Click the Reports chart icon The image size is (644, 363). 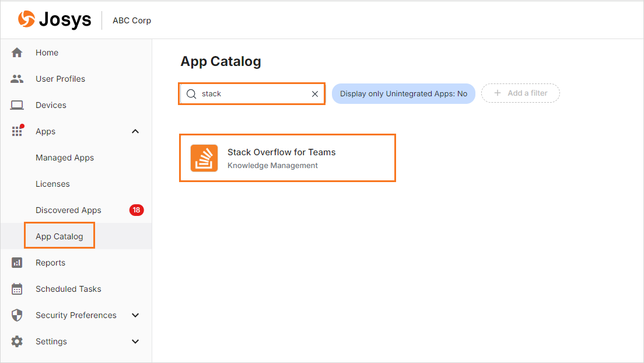click(17, 263)
